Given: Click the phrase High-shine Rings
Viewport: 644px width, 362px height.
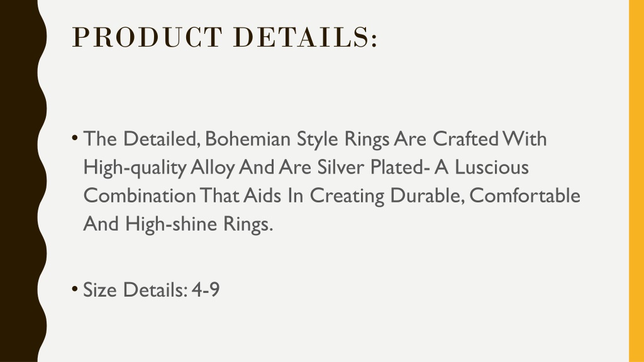Looking at the screenshot, I should click(x=199, y=224).
